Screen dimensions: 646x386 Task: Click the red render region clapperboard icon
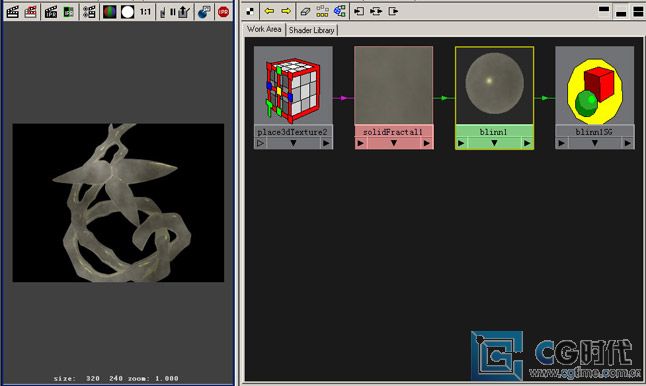tap(30, 12)
